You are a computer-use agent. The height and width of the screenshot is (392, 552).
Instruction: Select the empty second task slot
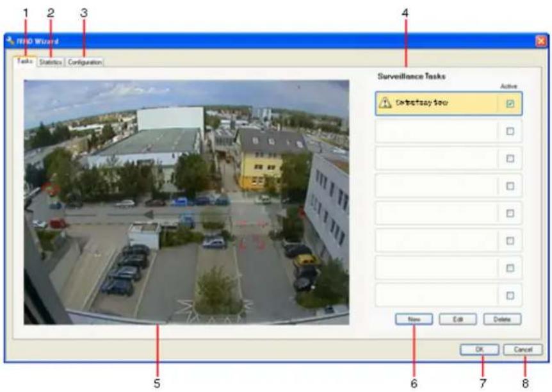coord(448,131)
